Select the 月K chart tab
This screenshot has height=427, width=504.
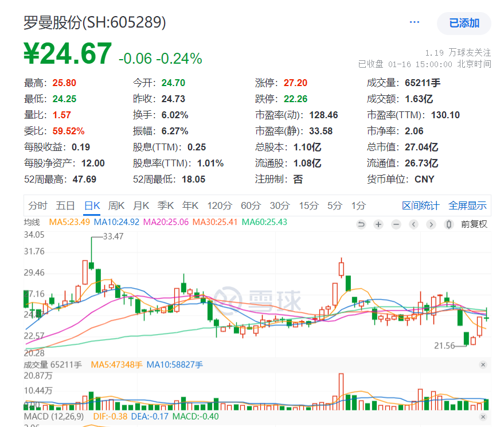pyautogui.click(x=141, y=205)
